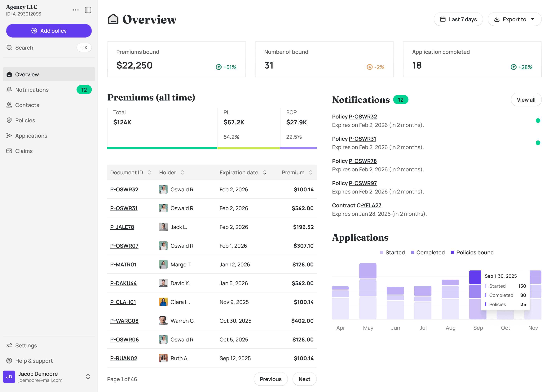Open the three-dots agency menu
The image size is (551, 392).
tap(76, 10)
